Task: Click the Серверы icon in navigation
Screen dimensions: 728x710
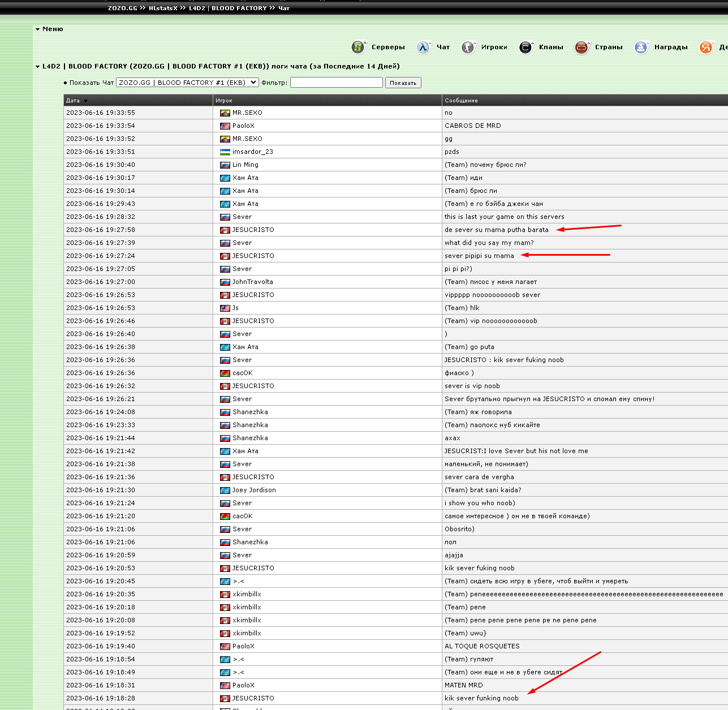Action: [x=358, y=47]
